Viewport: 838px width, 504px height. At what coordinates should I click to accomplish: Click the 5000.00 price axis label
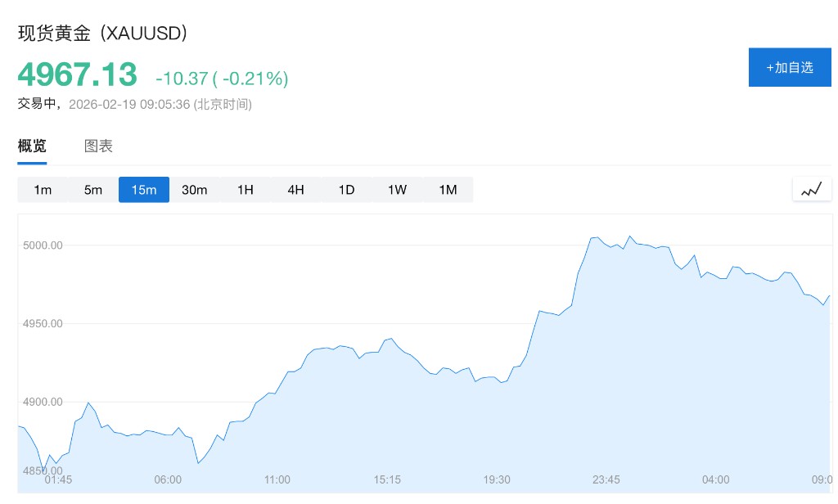point(43,245)
